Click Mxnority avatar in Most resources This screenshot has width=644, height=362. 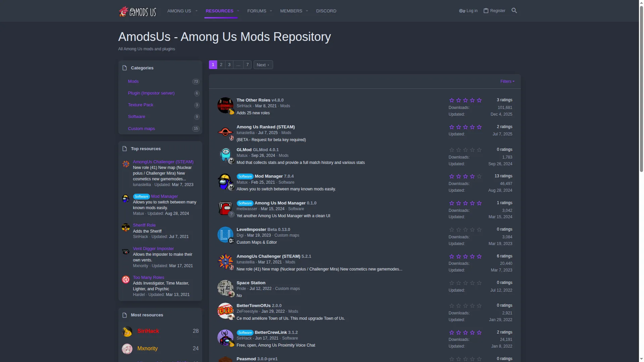click(x=127, y=349)
